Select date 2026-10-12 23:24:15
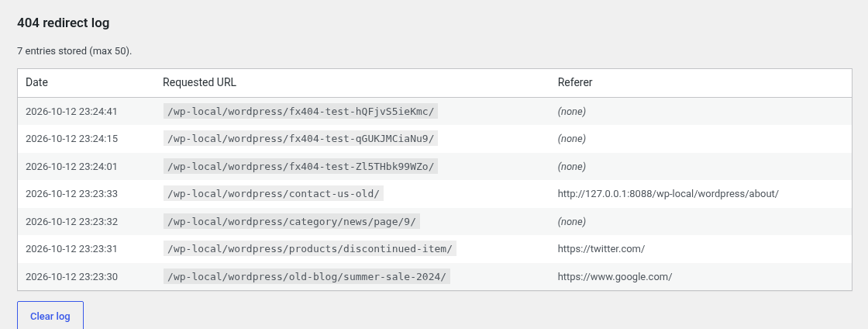This screenshot has width=868, height=329. (71, 138)
